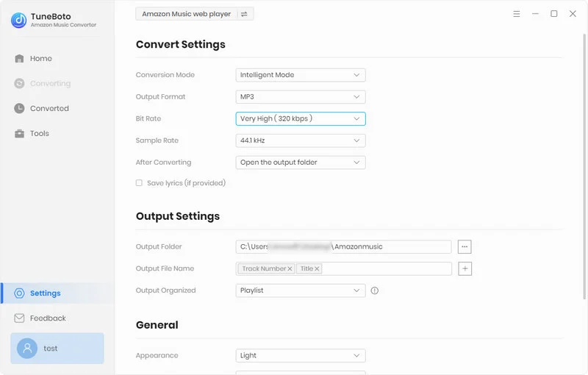588x375 pixels.
Task: Open the hamburger menu icon
Action: click(x=517, y=14)
